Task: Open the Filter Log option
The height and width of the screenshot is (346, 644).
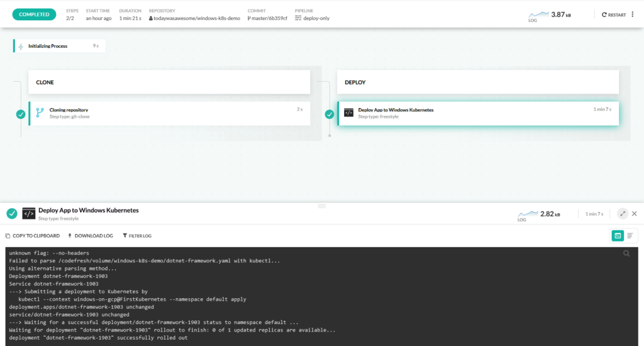Action: click(x=137, y=236)
